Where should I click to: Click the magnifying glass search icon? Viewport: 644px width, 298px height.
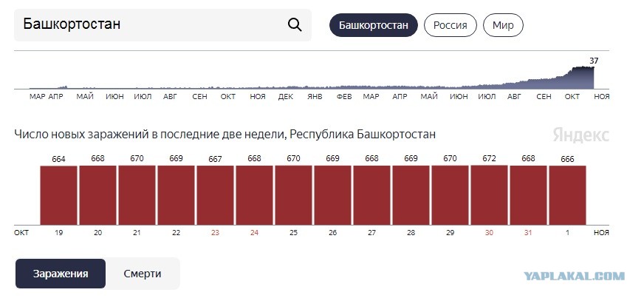[x=295, y=25]
